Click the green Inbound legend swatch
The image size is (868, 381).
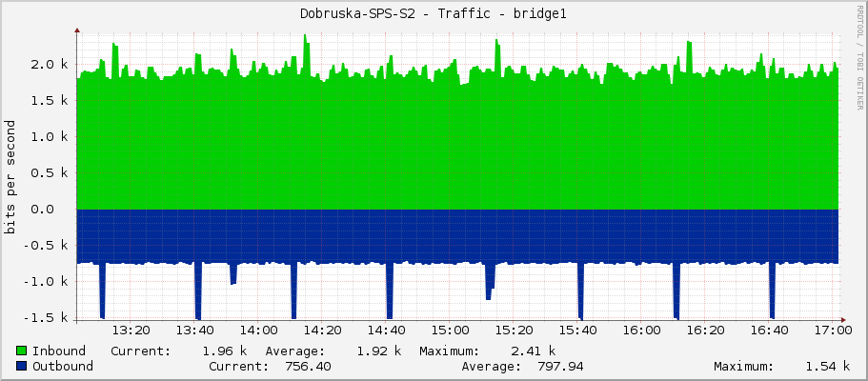22,351
